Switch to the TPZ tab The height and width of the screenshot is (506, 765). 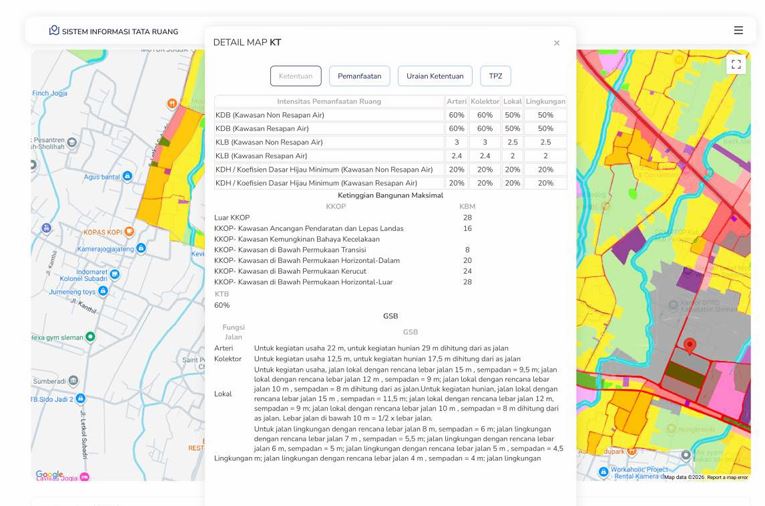pos(496,76)
